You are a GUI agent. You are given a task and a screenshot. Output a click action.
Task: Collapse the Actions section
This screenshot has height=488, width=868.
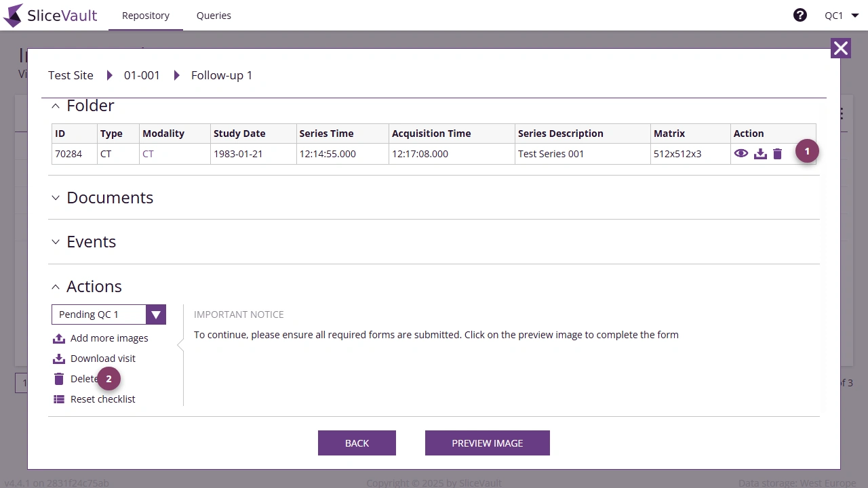click(x=56, y=287)
